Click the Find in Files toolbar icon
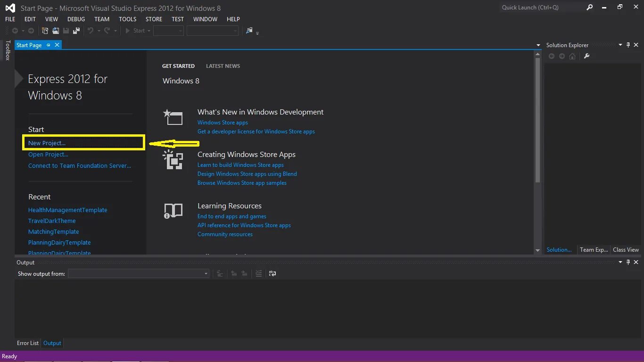Viewport: 644px width, 362px height. coord(249,31)
